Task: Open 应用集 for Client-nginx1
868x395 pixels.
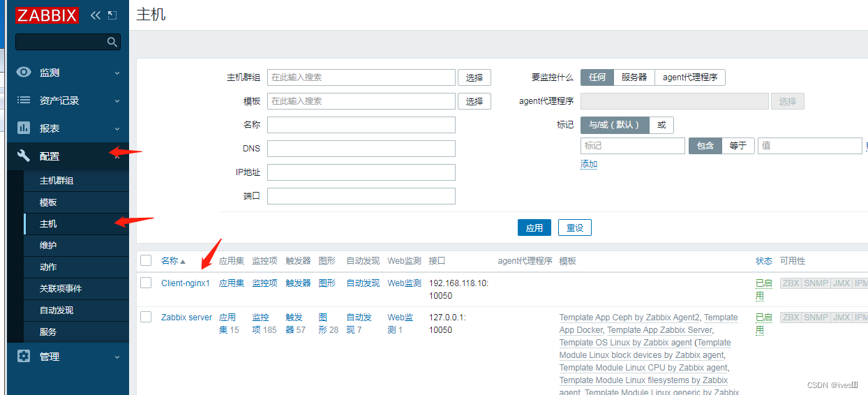Action: pyautogui.click(x=232, y=283)
